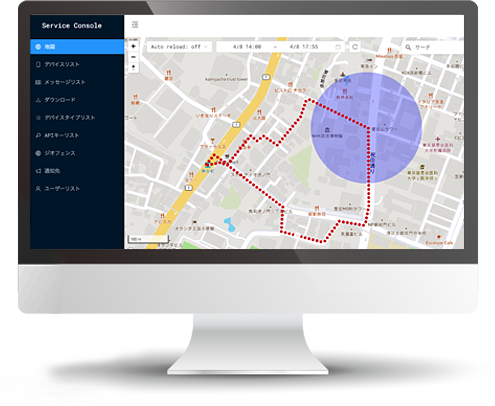Click the refresh icon next to date range
Image resolution: width=495 pixels, height=406 pixels.
[355, 47]
